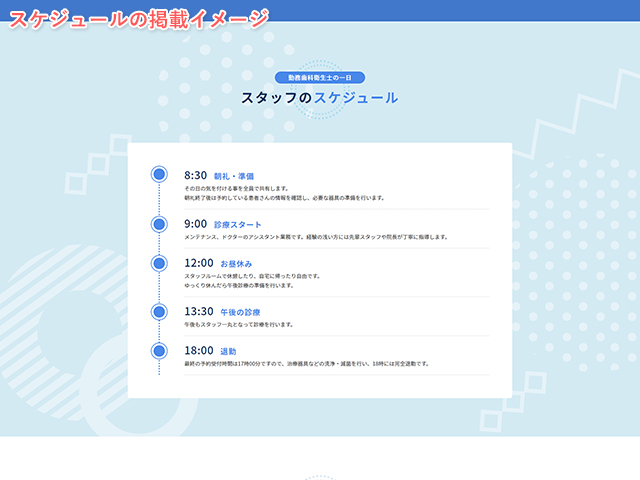Select the 13:30 timeline circle marker
640x480 pixels.
[159, 312]
